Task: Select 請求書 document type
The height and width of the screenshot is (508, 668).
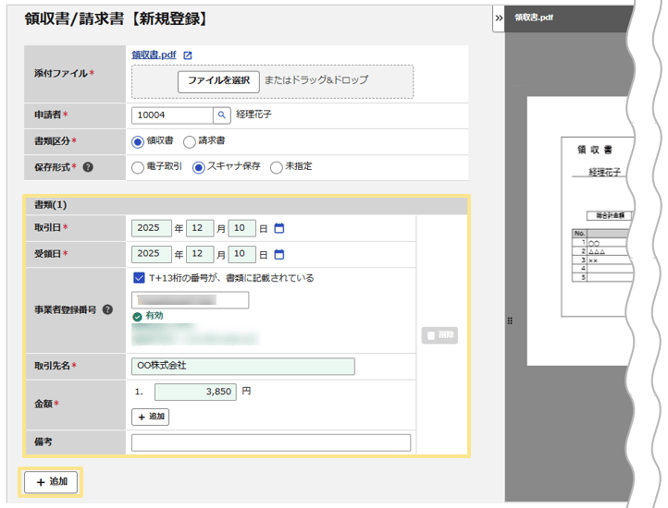Action: click(189, 142)
